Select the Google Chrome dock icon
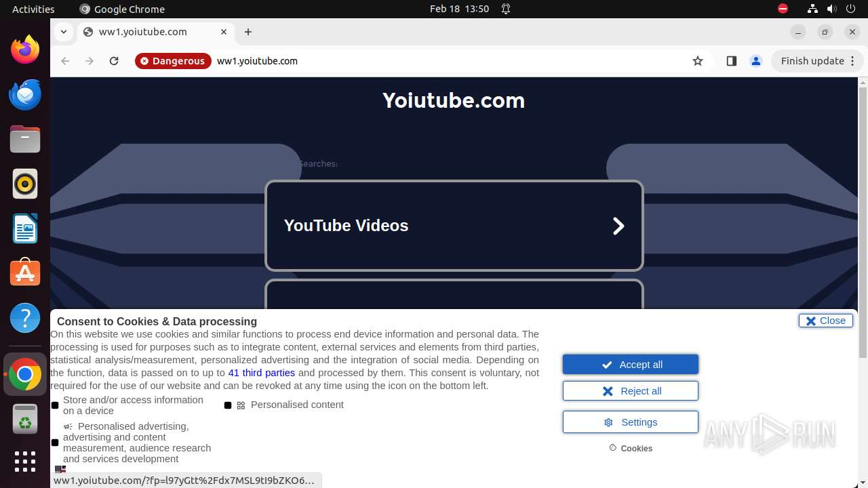 point(25,374)
